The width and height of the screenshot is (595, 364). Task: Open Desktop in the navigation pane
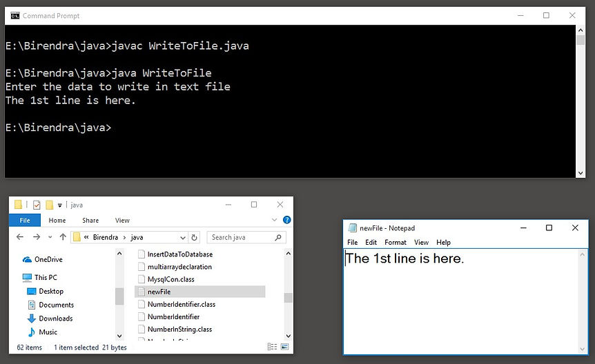click(51, 291)
